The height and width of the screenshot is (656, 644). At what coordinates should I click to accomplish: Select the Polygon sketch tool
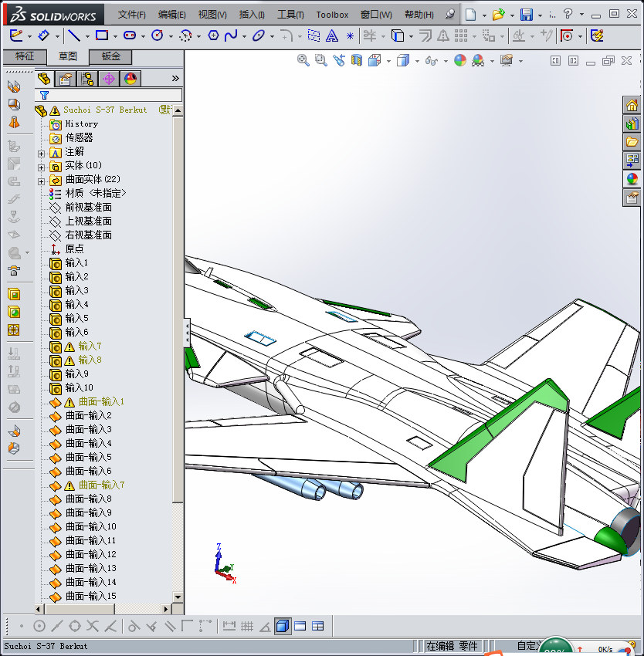pyautogui.click(x=213, y=36)
